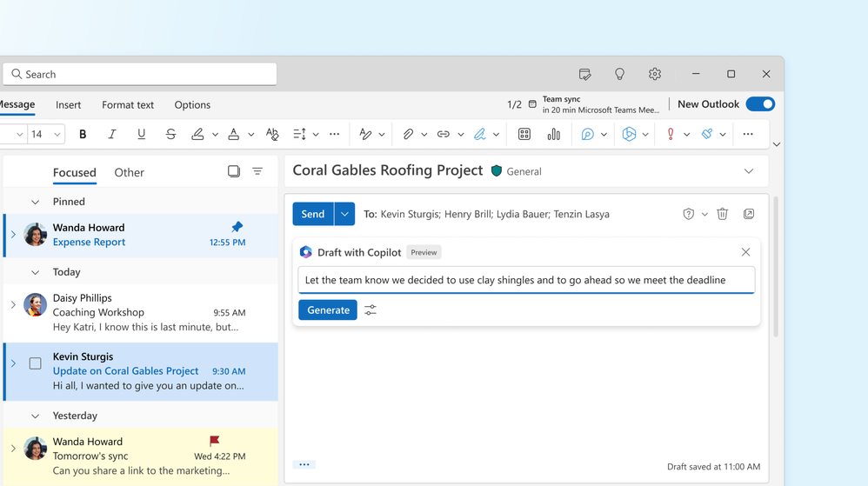Open the Styles pen tool
868x486 pixels.
point(364,134)
